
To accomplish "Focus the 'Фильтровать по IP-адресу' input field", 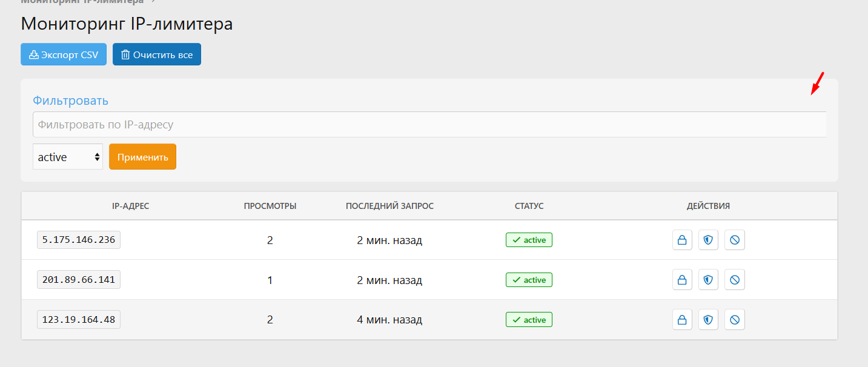I will pyautogui.click(x=429, y=125).
